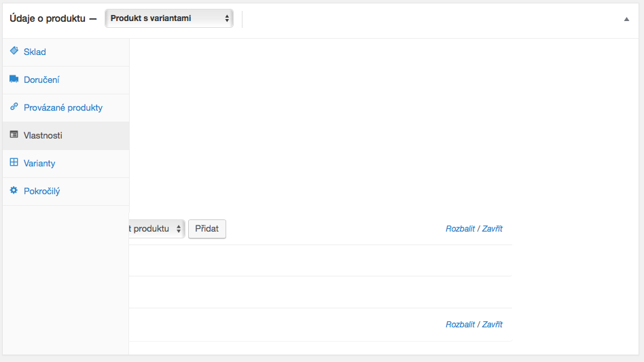644x362 pixels.
Task: Click the Sklad tag icon
Action: [14, 51]
